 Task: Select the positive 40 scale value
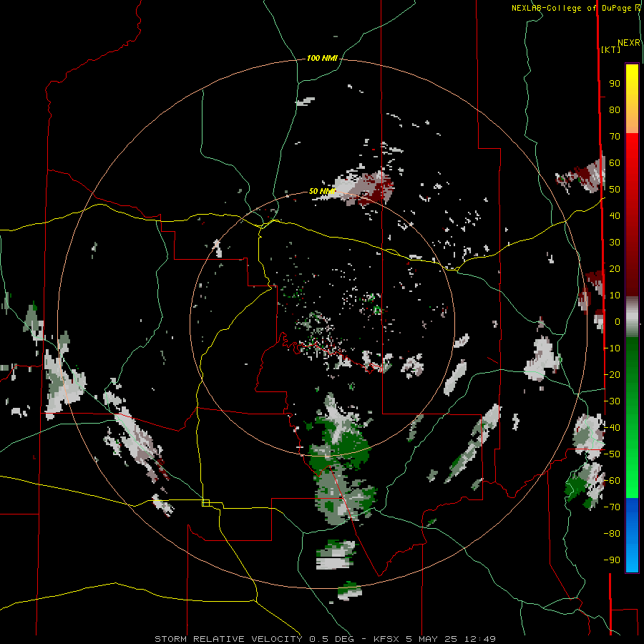[615, 216]
